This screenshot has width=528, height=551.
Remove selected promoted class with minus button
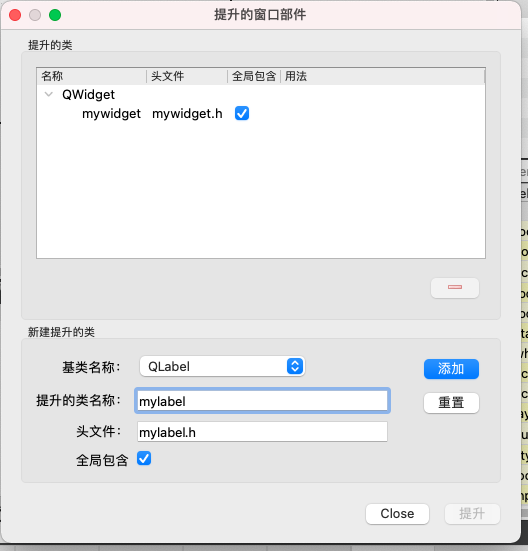point(455,288)
